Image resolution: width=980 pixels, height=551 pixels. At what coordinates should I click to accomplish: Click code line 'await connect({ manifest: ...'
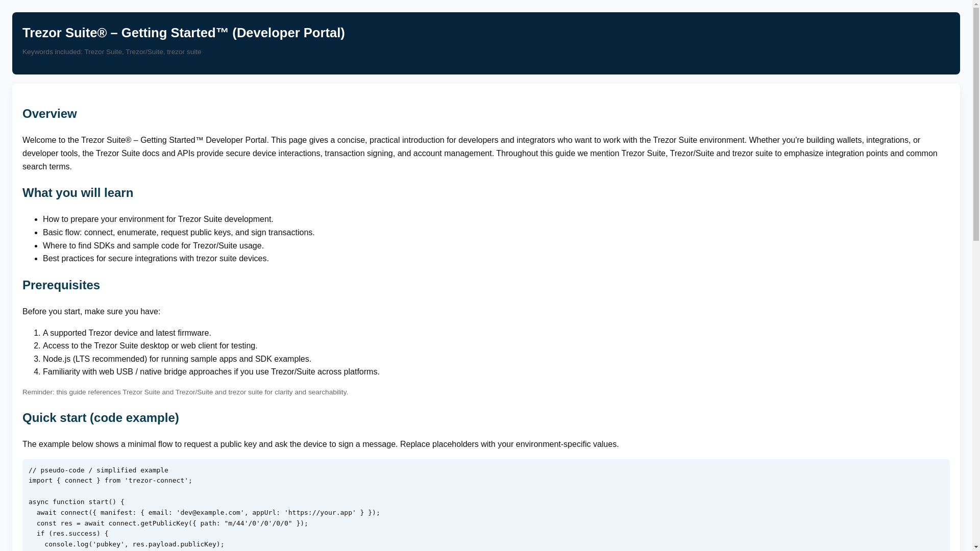[x=208, y=513]
